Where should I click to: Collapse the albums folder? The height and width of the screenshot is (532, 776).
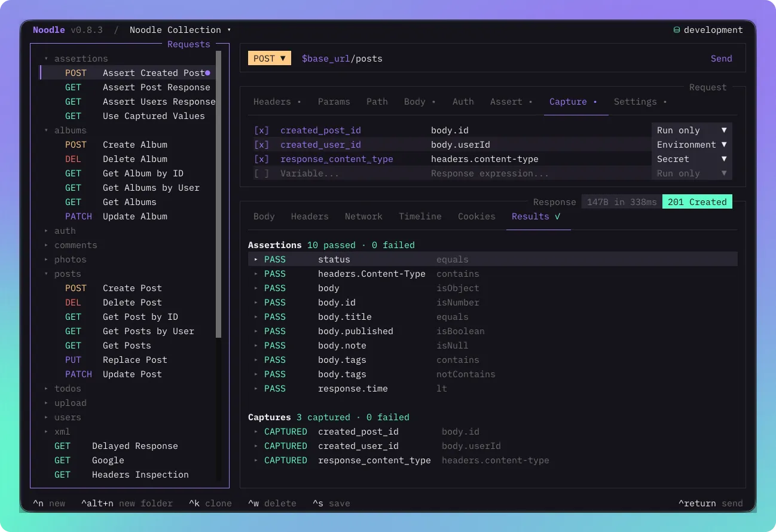46,130
